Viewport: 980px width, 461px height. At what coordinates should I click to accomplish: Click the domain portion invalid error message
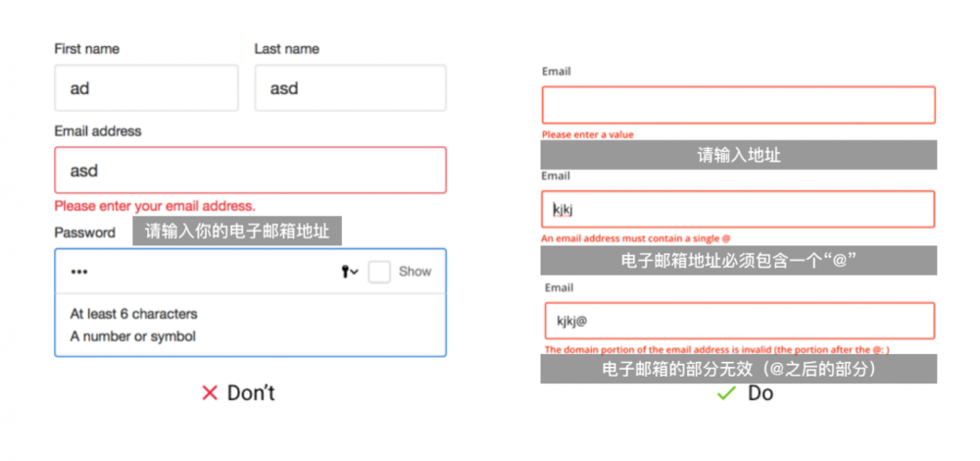(x=717, y=349)
